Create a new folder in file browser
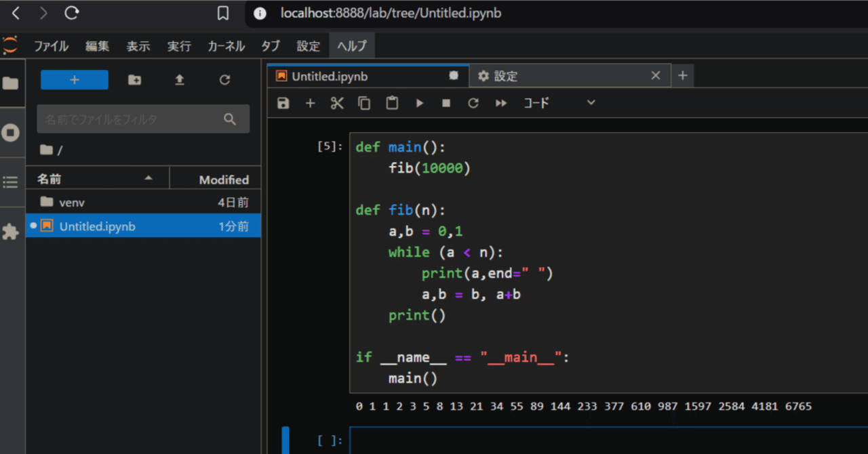This screenshot has height=454, width=868. coord(134,79)
